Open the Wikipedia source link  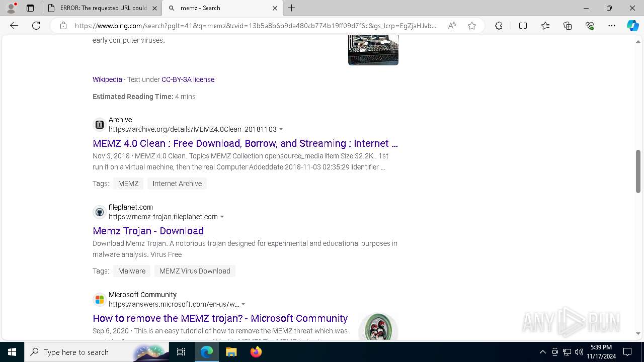(x=107, y=79)
